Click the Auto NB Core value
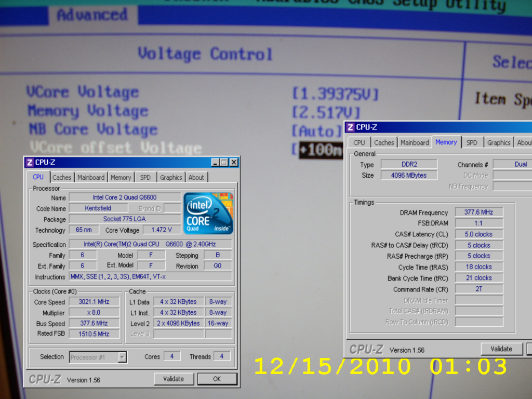 [317, 131]
